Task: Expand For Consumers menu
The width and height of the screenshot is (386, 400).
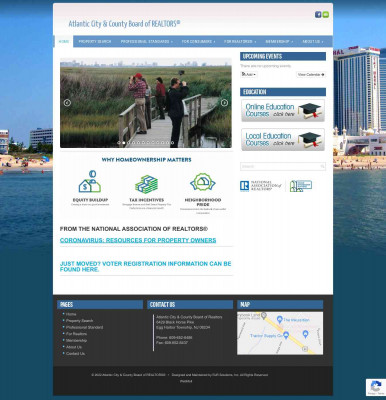Action: 198,41
